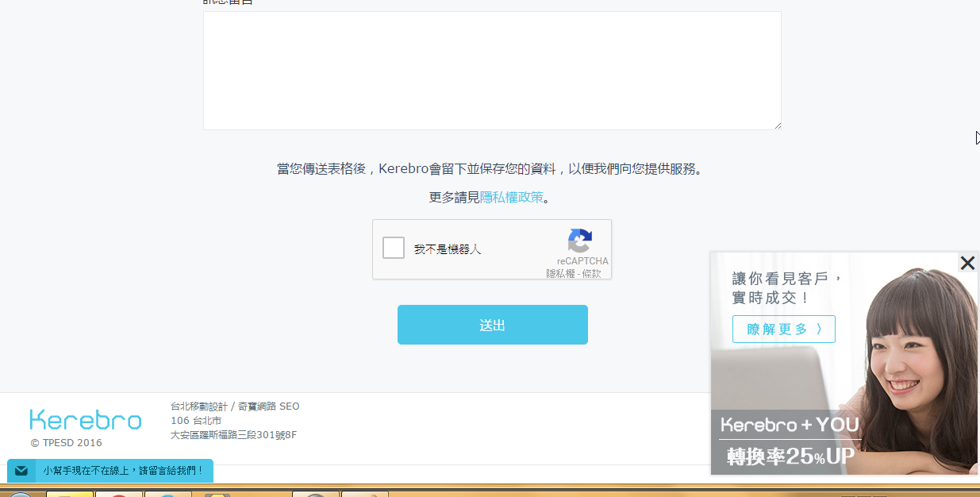This screenshot has width=980, height=497.
Task: Click the blue icon in taskbar
Action: coord(167,494)
